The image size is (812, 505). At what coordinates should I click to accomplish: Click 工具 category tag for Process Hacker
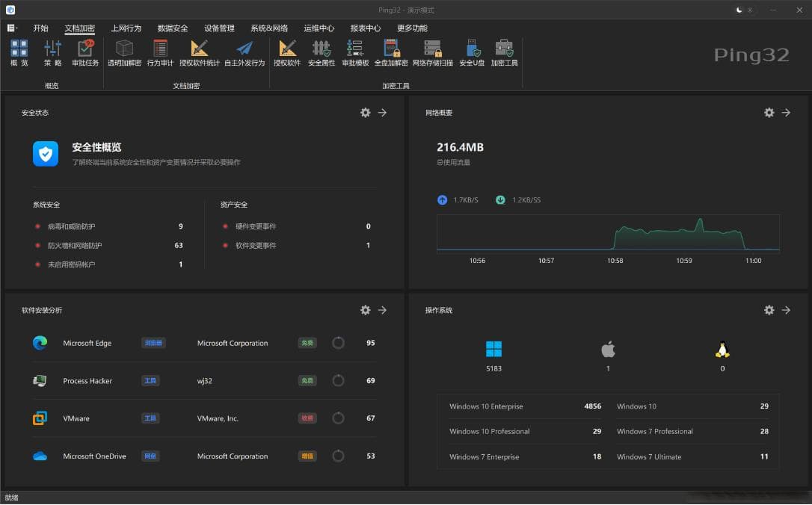pyautogui.click(x=150, y=380)
